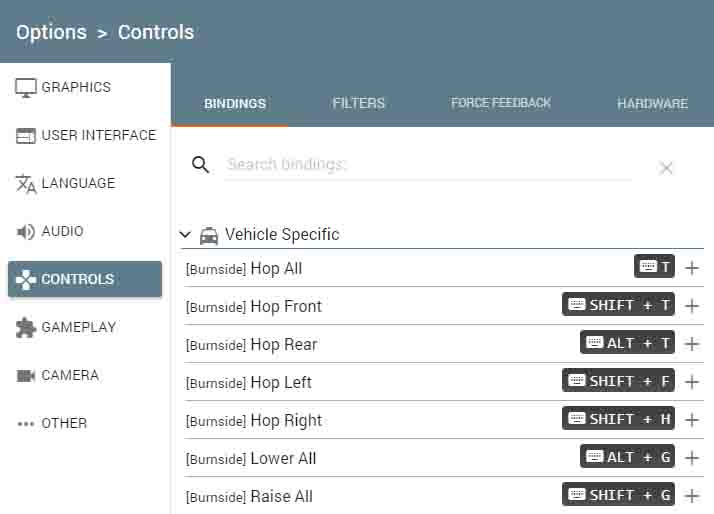
Task: Open the Language options icon
Action: tap(26, 184)
